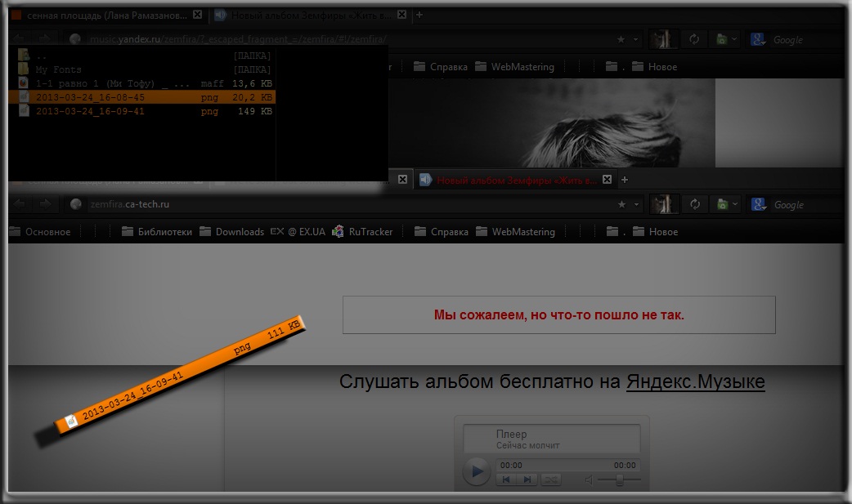
Task: Open bookmark dropdown beside star in lower window
Action: point(635,205)
